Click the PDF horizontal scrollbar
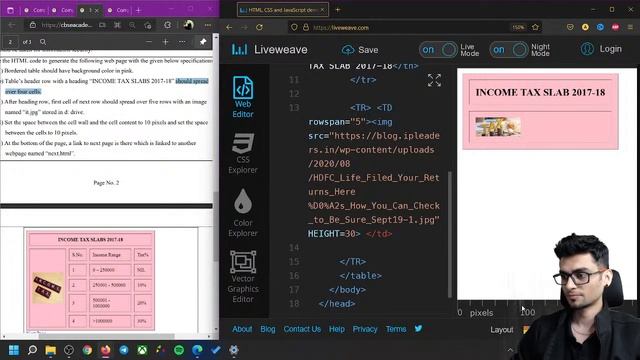 (106, 336)
